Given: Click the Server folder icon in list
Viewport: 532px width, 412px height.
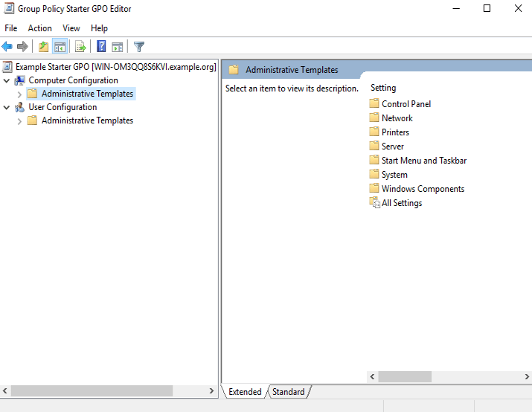Looking at the screenshot, I should [374, 146].
